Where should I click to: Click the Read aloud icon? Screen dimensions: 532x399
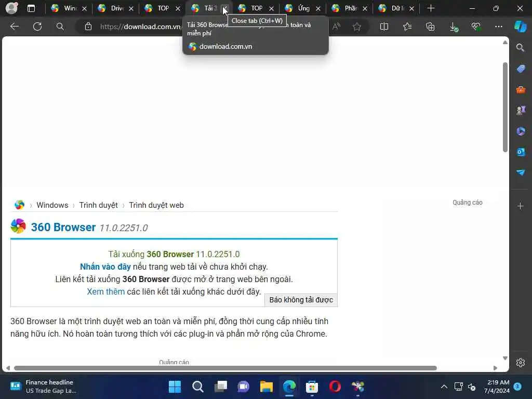pos(336,26)
